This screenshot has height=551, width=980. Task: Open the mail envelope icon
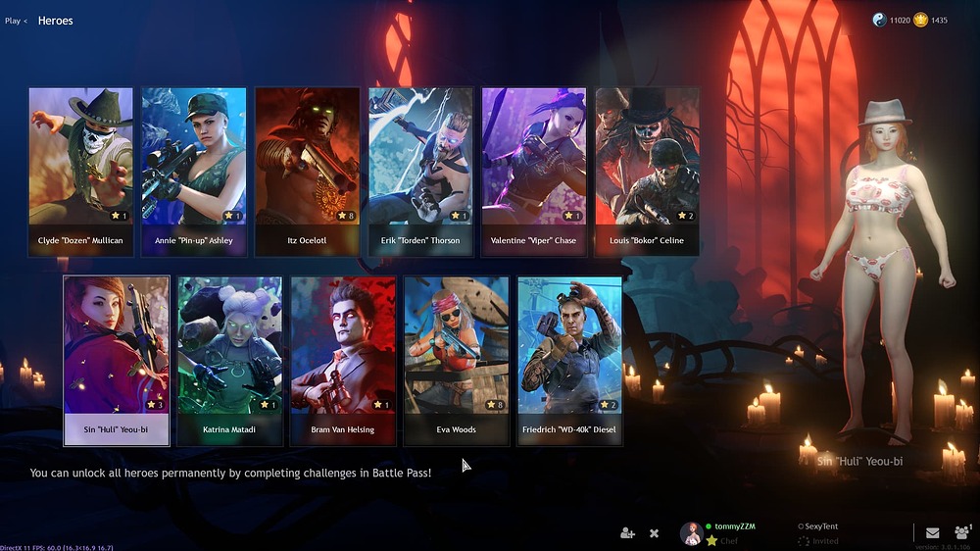(933, 533)
